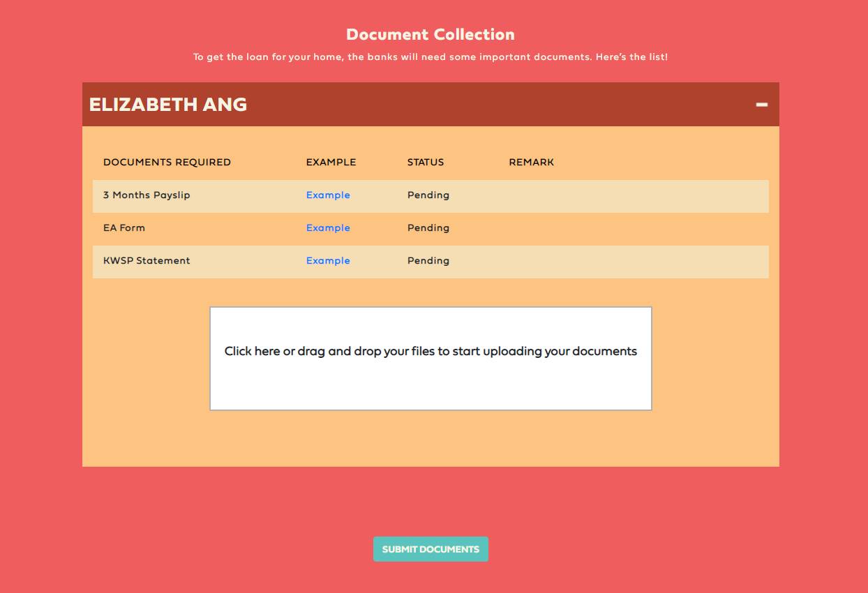Image resolution: width=868 pixels, height=593 pixels.
Task: Click the ELIZABETH ANG header name
Action: tap(168, 105)
